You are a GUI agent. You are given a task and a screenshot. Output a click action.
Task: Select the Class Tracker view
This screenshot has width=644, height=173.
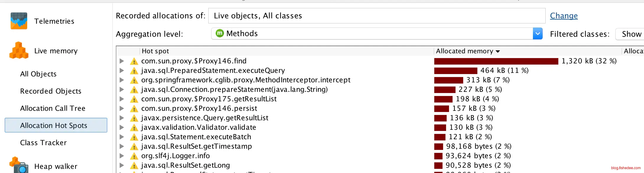tap(43, 143)
